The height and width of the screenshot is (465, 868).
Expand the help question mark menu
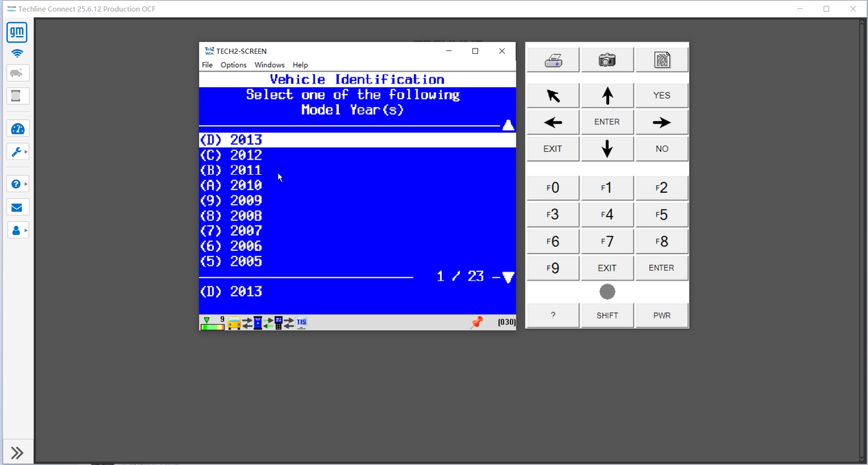point(17,184)
